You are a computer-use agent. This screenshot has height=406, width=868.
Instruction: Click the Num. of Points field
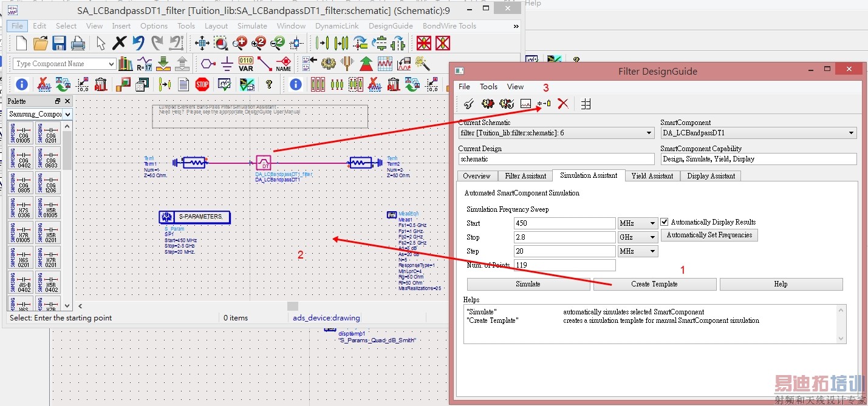click(x=564, y=265)
